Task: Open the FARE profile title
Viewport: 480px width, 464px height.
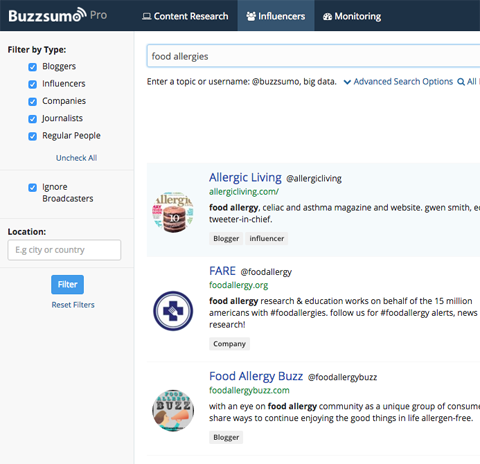Action: point(222,271)
